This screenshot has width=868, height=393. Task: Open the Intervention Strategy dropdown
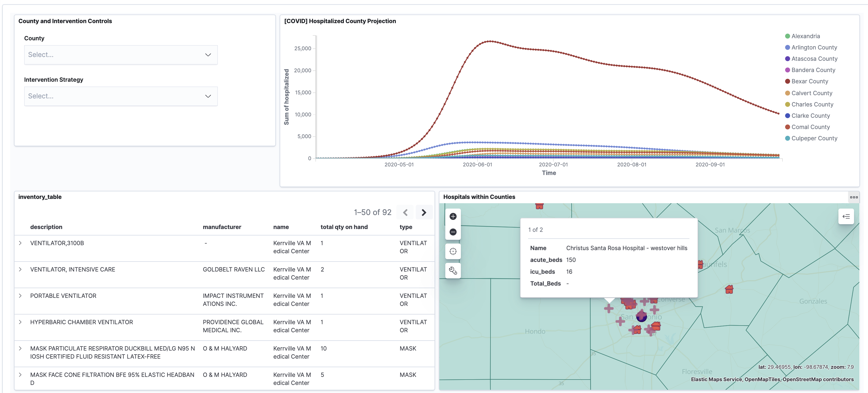(x=121, y=96)
